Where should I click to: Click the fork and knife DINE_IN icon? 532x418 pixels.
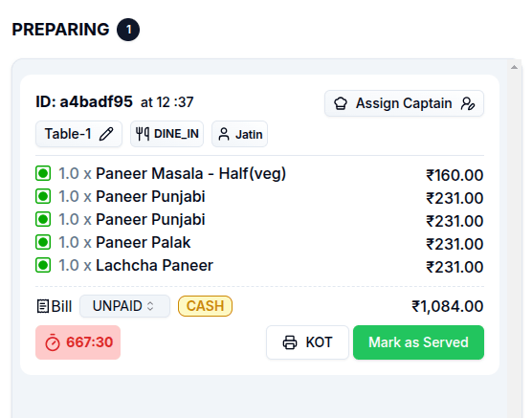(143, 134)
